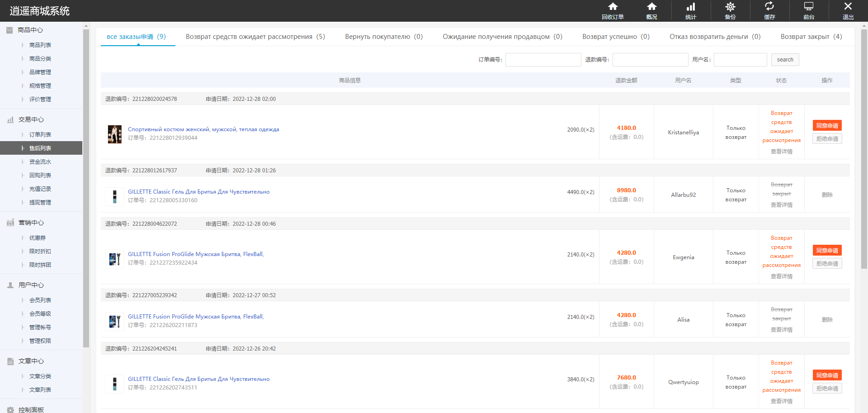The image size is (868, 413).
Task: Expand the 交易中心 sidebar section
Action: [x=31, y=119]
